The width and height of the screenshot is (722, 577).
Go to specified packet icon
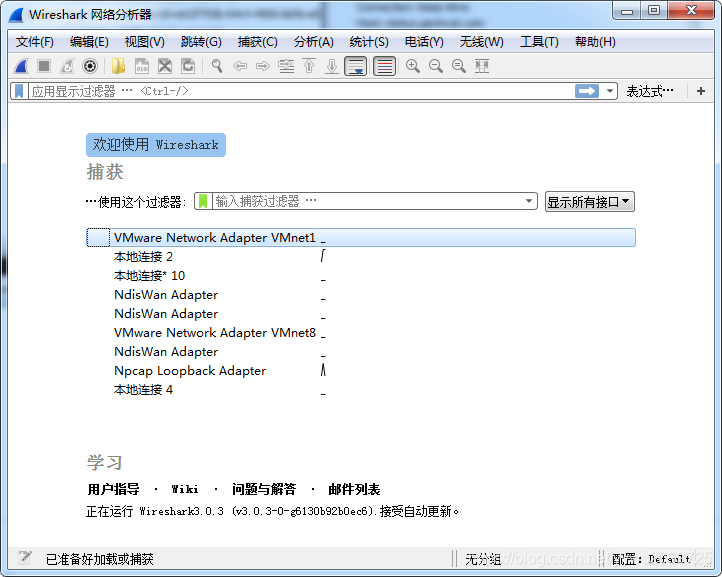click(x=286, y=66)
